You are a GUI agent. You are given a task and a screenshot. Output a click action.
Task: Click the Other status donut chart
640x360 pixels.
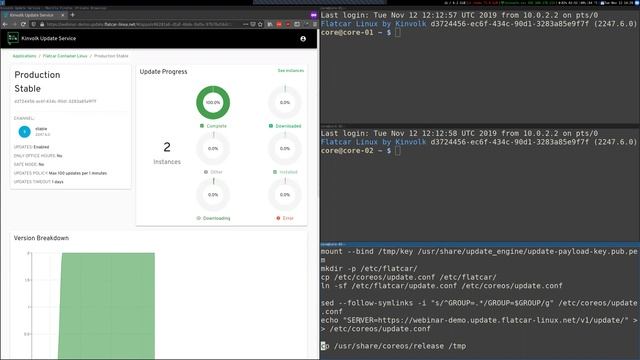click(x=213, y=149)
